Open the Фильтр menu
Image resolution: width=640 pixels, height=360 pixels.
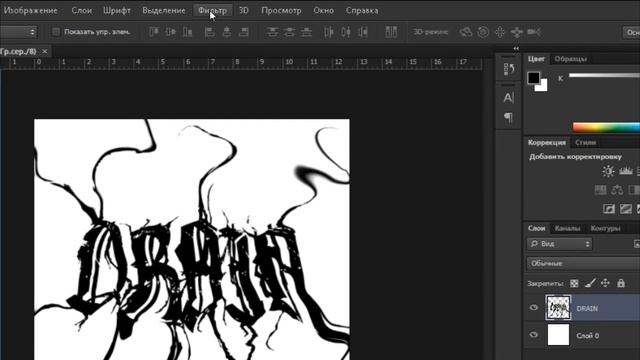[x=212, y=11]
